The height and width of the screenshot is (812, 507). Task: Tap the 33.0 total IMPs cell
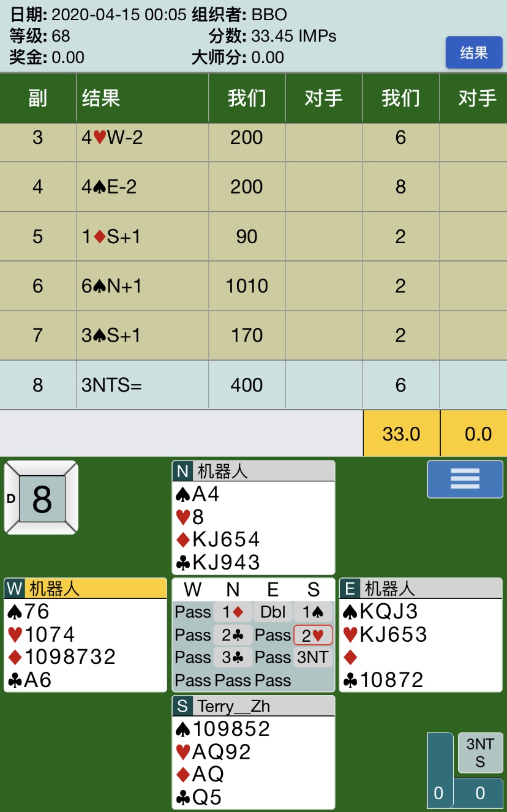click(x=401, y=434)
